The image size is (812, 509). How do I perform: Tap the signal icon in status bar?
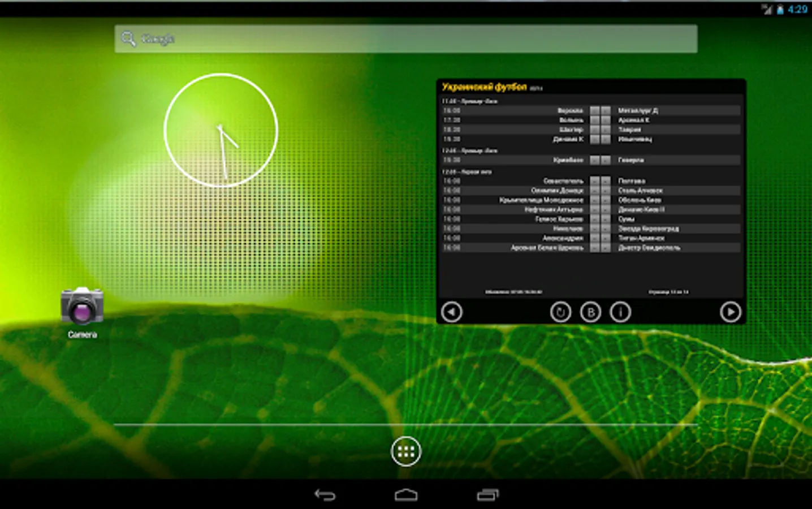(x=767, y=9)
